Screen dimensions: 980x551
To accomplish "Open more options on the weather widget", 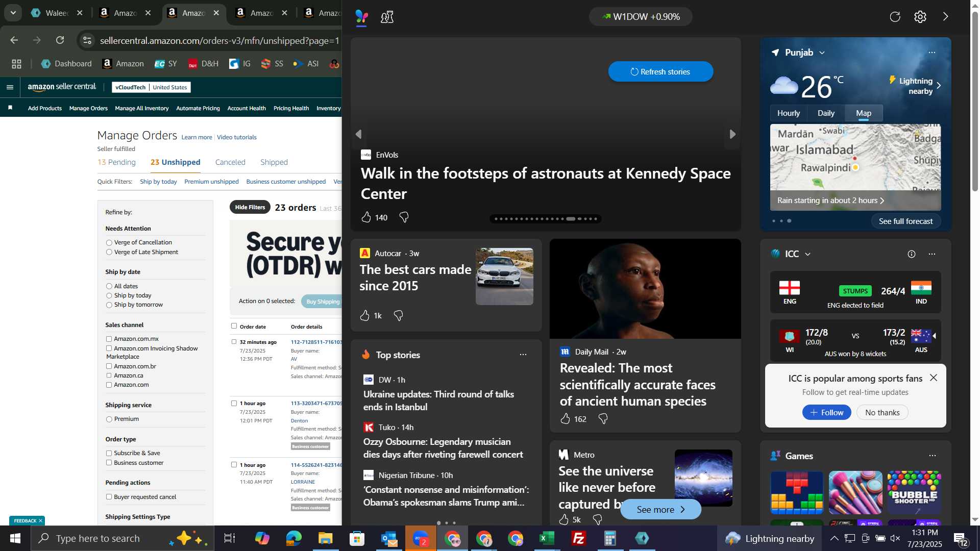I will click(932, 53).
